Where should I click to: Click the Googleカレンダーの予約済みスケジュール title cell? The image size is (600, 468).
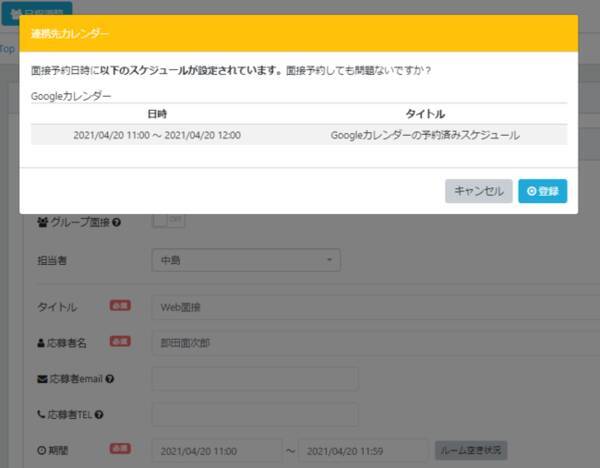(x=425, y=135)
